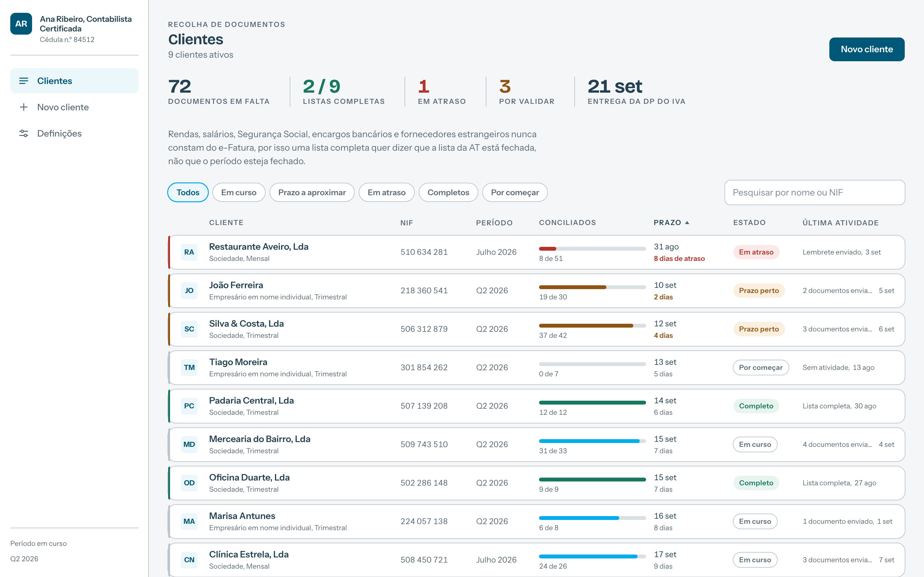This screenshot has height=577, width=924.
Task: Click the Estado column header
Action: point(749,222)
